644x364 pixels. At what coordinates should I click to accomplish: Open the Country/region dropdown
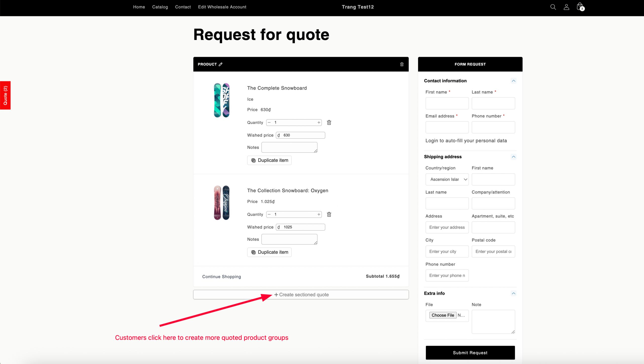point(447,179)
